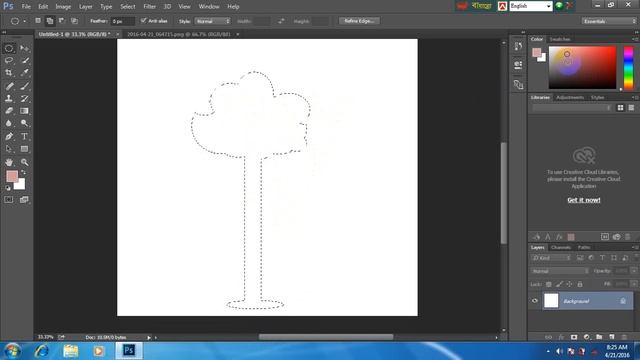Create new fill or adjustment layer
Screen dimensions: 640x360
coord(587,337)
